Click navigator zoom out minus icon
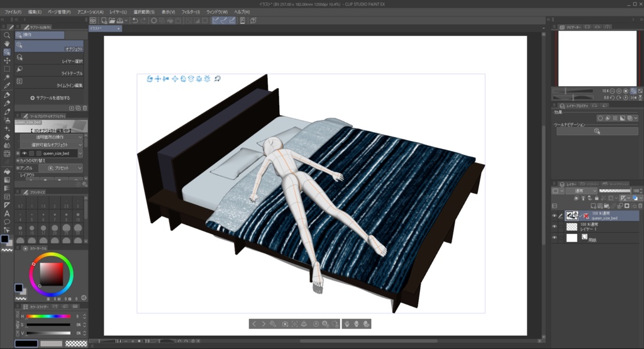644x349 pixels. point(612,91)
